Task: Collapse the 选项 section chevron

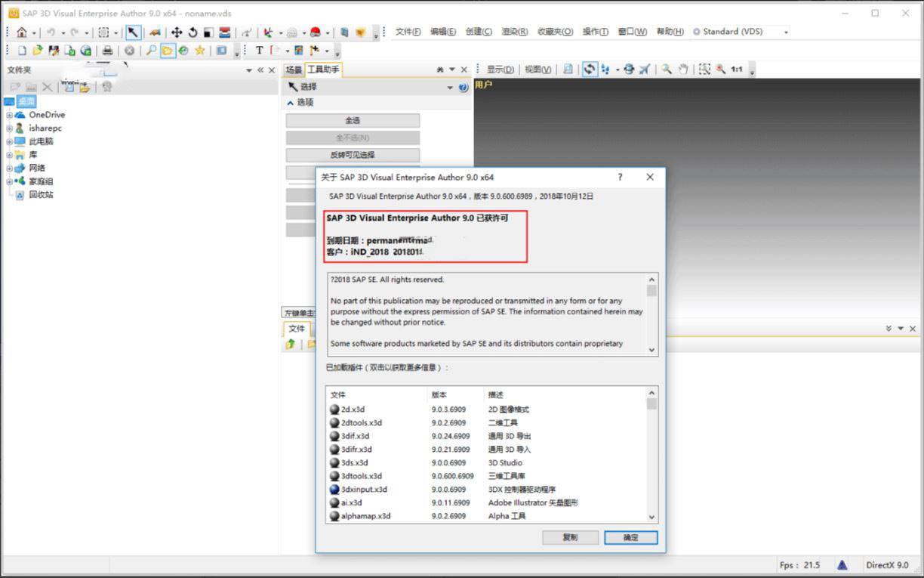Action: 291,102
